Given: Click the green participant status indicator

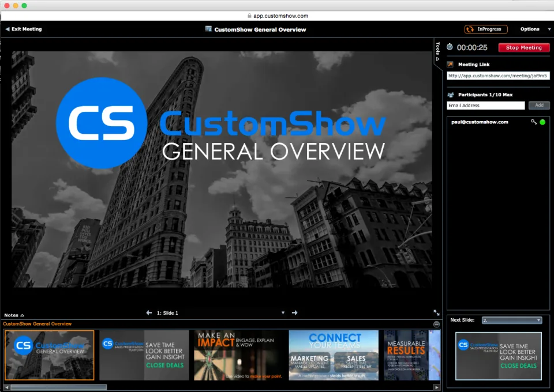Looking at the screenshot, I should point(542,122).
